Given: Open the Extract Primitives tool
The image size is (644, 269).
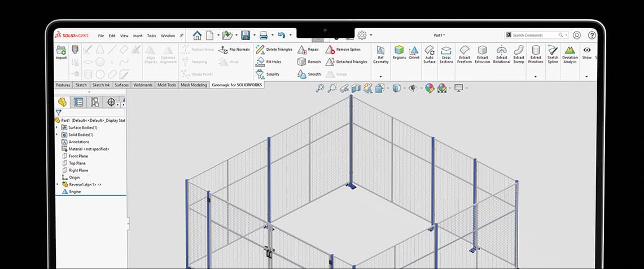Looking at the screenshot, I should [x=536, y=55].
